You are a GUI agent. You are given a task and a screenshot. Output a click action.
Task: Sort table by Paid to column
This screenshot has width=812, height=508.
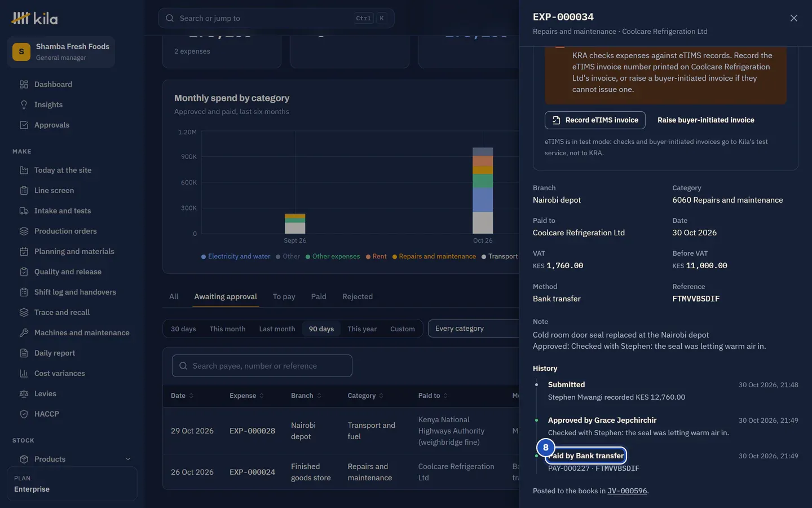(x=433, y=396)
